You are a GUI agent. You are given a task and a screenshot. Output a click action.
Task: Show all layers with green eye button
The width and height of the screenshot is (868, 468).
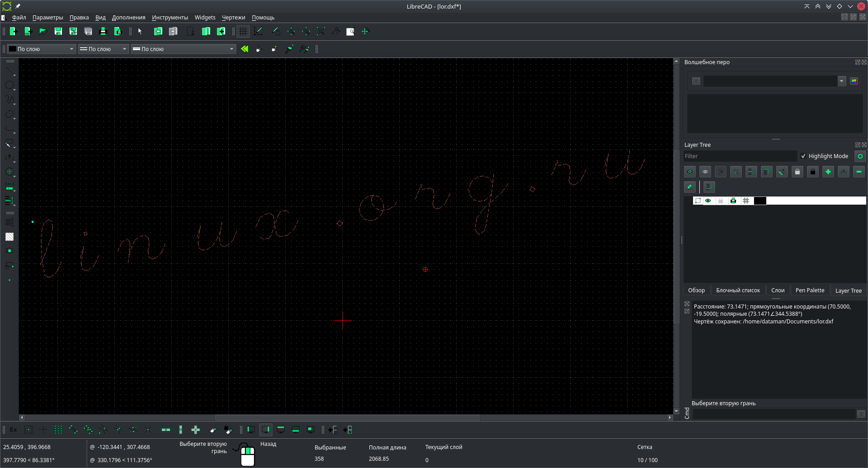click(x=690, y=172)
